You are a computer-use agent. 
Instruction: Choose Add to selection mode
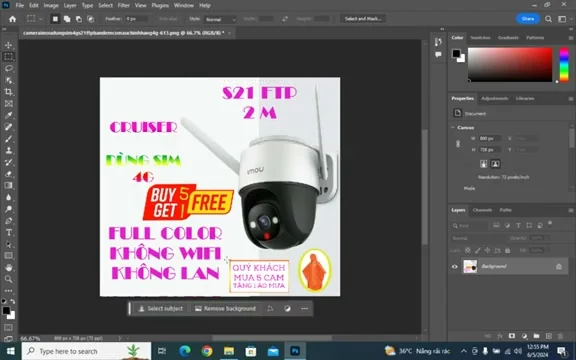pyautogui.click(x=67, y=19)
